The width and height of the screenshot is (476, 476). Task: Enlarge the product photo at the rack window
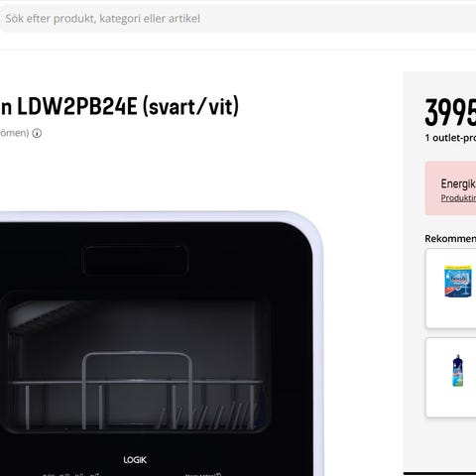tap(136, 362)
